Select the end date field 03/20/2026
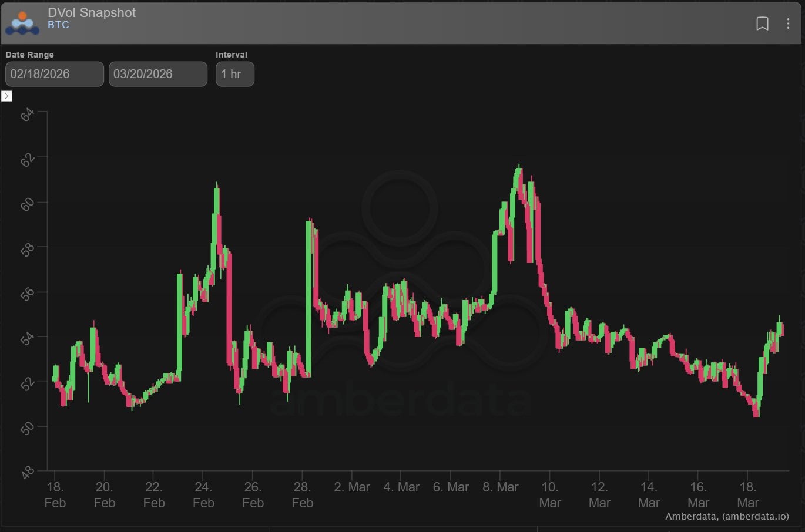805x532 pixels. click(157, 74)
